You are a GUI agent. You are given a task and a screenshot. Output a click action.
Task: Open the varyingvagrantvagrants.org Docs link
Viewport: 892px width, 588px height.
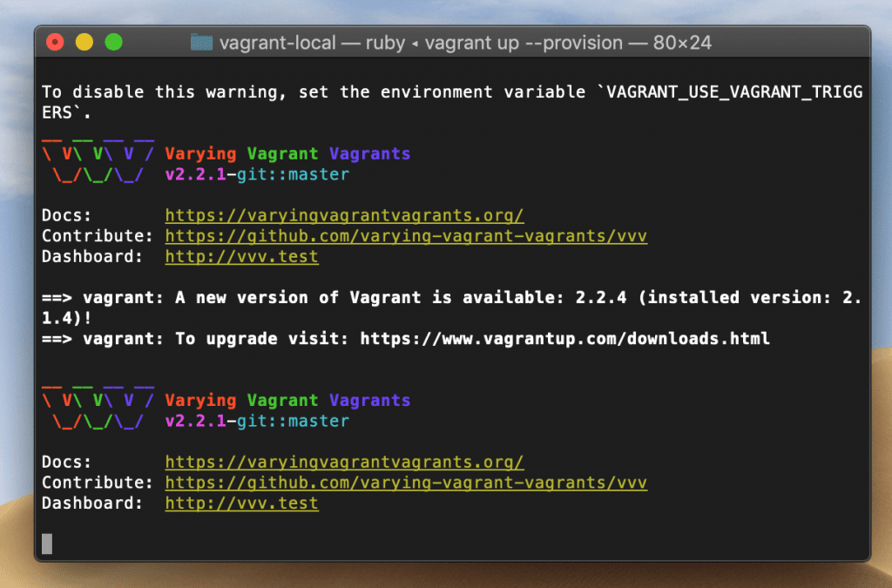344,215
